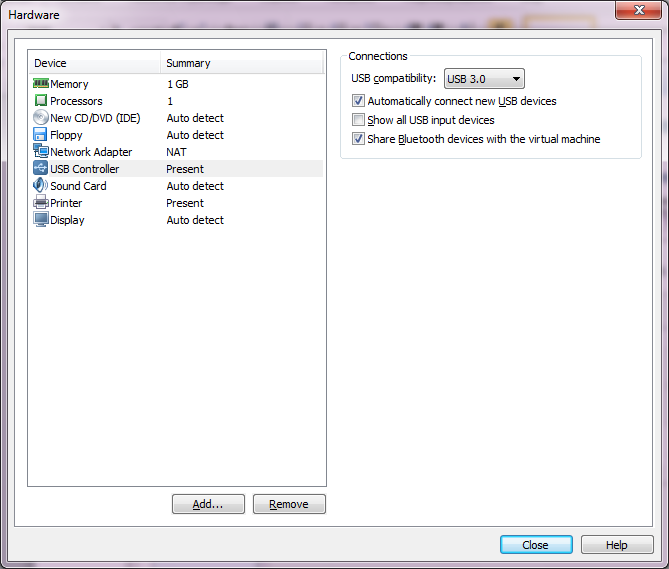Screen dimensions: 669x569
Task: Click the Add... button
Action: coord(208,504)
